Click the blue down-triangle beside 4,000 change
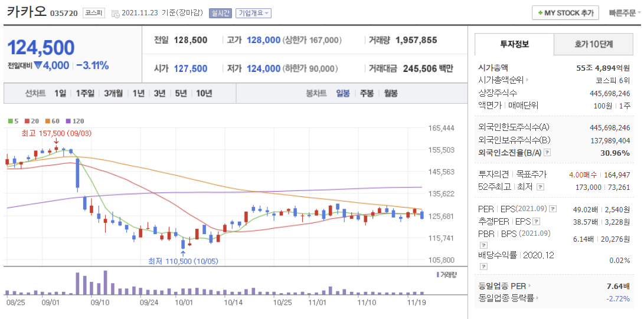Screen dimensions: 644x319 [x=38, y=65]
